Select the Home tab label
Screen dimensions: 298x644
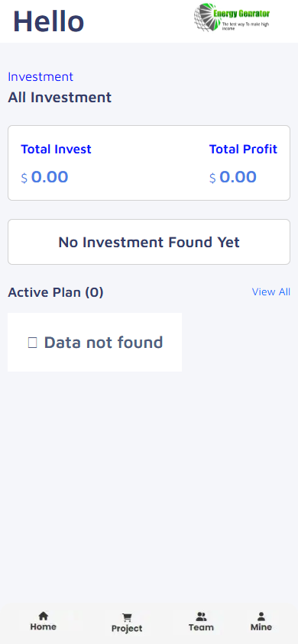pos(43,626)
